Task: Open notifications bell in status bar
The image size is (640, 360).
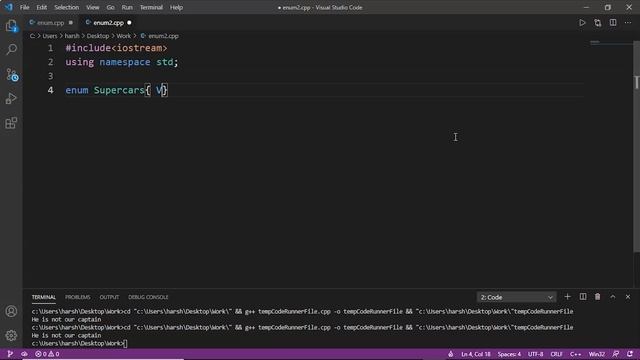Action: 630,354
